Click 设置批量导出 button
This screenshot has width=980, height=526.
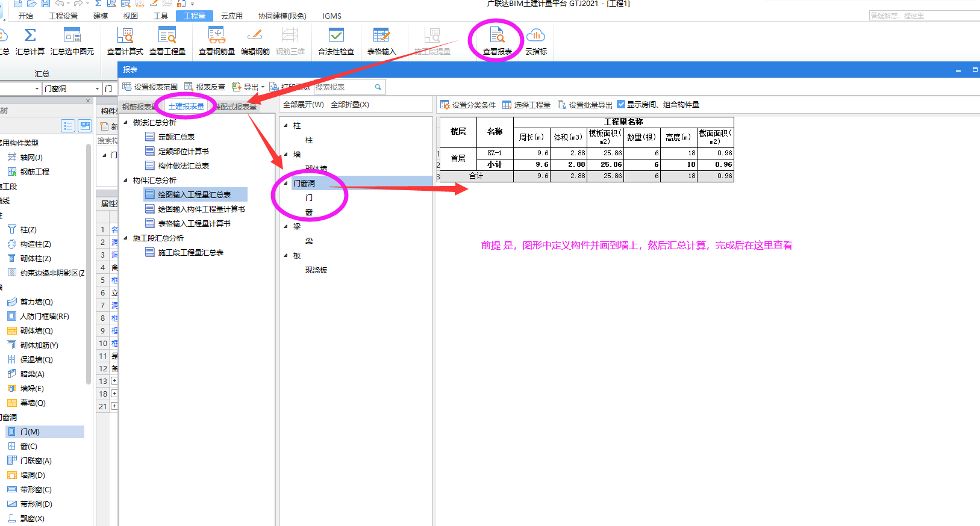point(584,105)
